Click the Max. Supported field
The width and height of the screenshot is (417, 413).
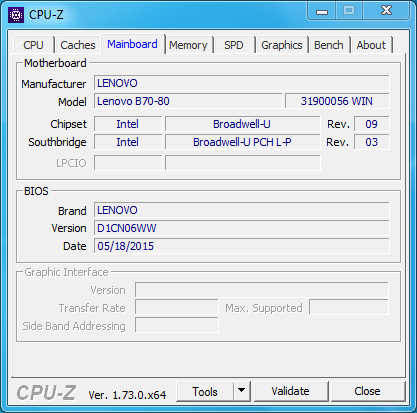coord(349,307)
